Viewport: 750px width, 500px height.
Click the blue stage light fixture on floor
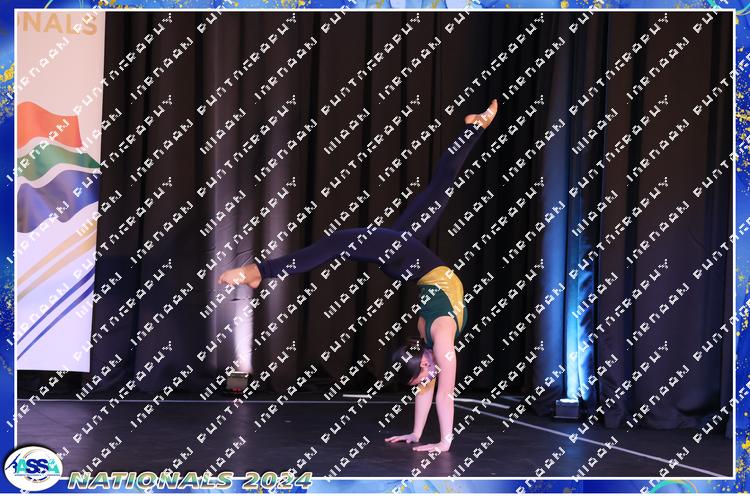coord(568,408)
